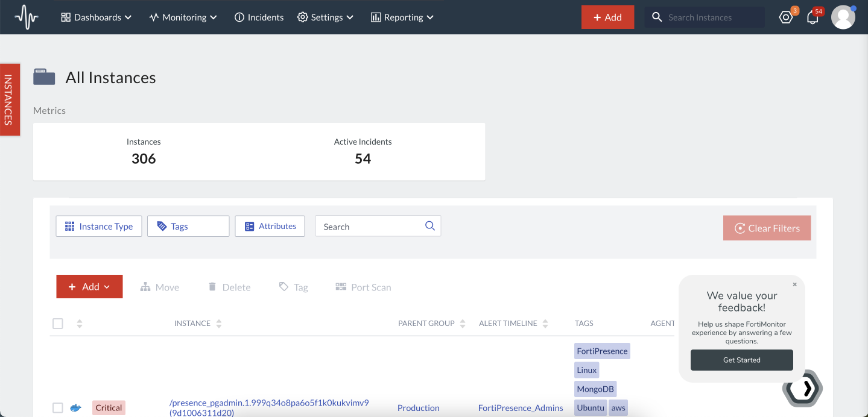Image resolution: width=868 pixels, height=417 pixels.
Task: Click Get Started in feedback popup
Action: (741, 360)
